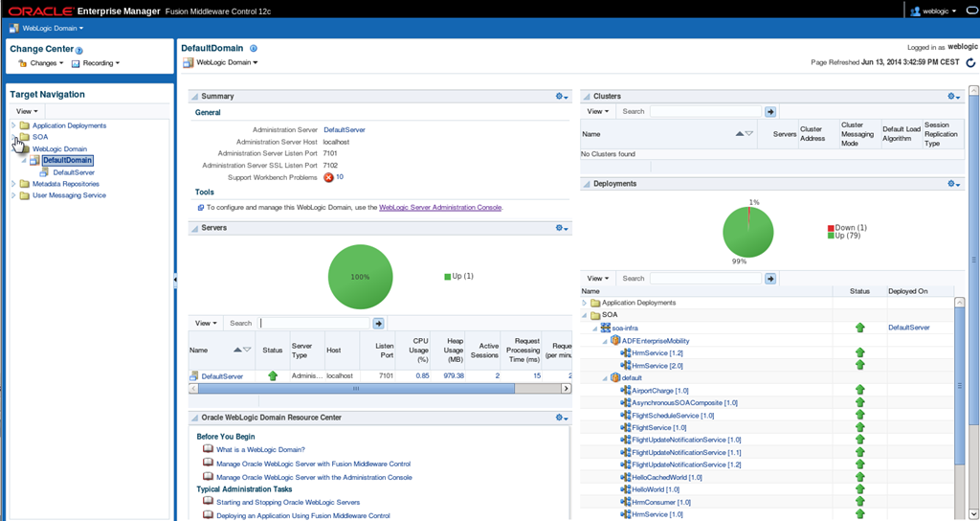
Task: Click the soa-infra composite icon
Action: (x=606, y=328)
